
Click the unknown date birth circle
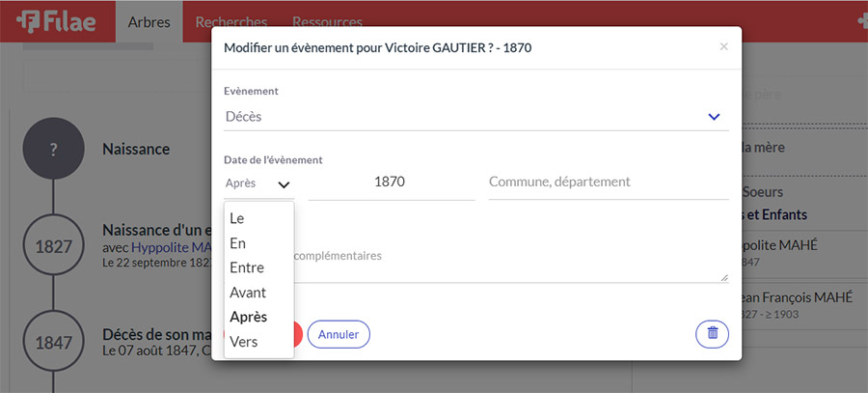pyautogui.click(x=55, y=150)
